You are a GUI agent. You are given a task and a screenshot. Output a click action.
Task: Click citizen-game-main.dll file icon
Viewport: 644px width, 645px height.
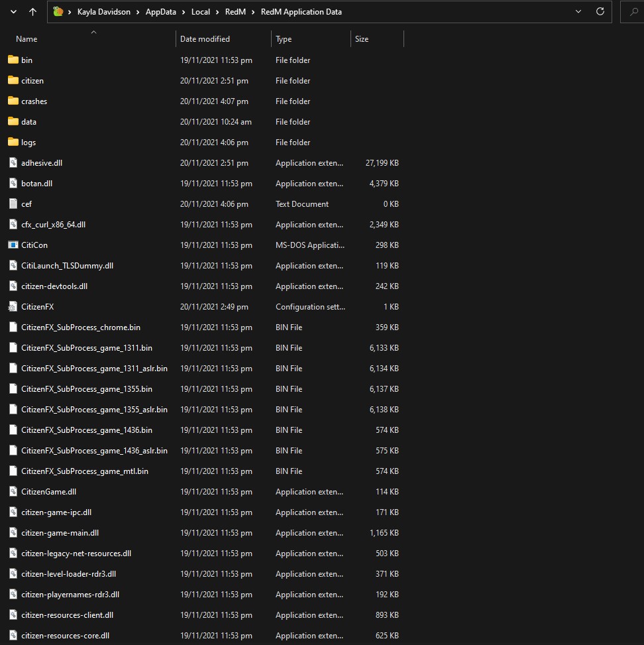(x=13, y=533)
